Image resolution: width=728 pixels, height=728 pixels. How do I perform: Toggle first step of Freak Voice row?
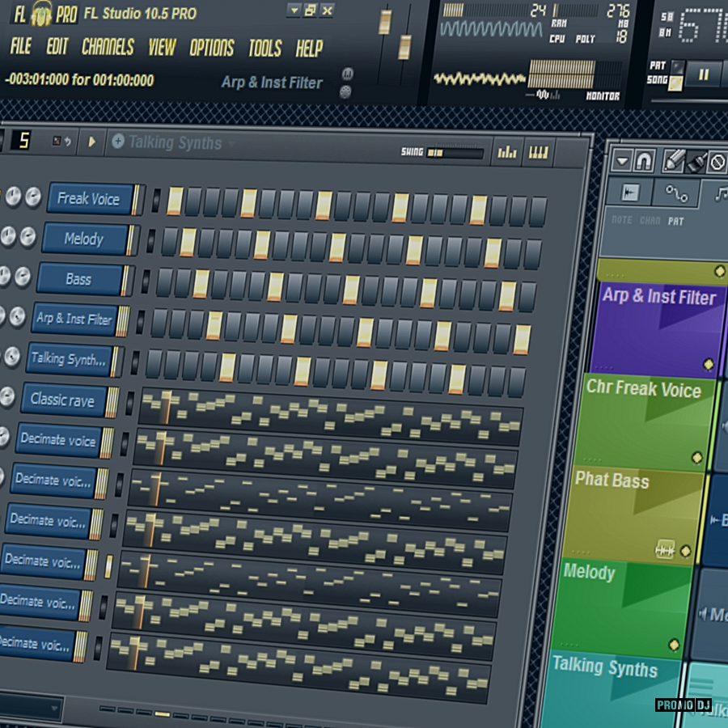pos(175,201)
